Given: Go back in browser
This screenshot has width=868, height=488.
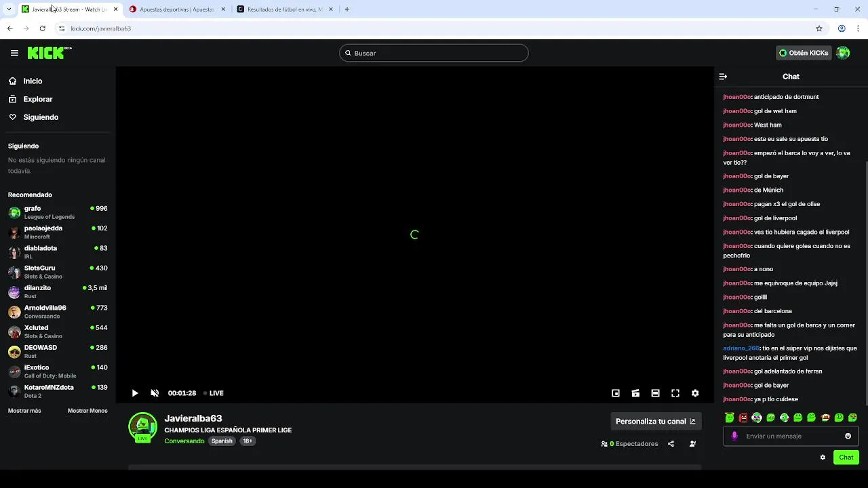Looking at the screenshot, I should coord(9,28).
